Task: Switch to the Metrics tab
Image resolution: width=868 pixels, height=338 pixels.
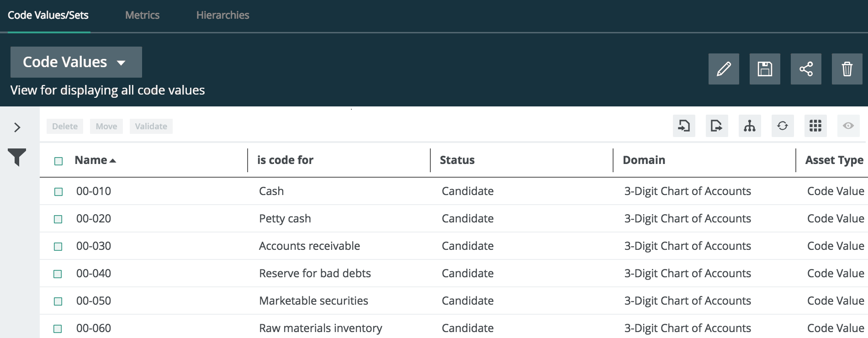Action: tap(142, 15)
